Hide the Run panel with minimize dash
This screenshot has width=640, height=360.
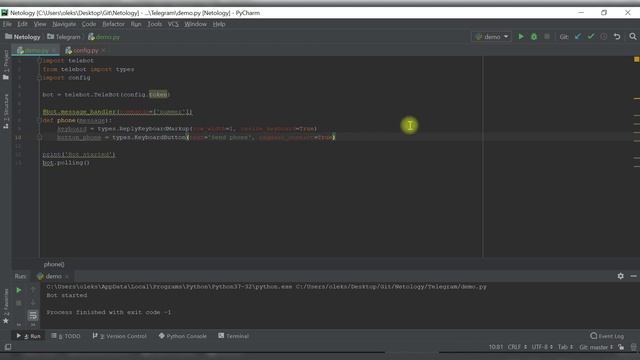pyautogui.click(x=633, y=276)
